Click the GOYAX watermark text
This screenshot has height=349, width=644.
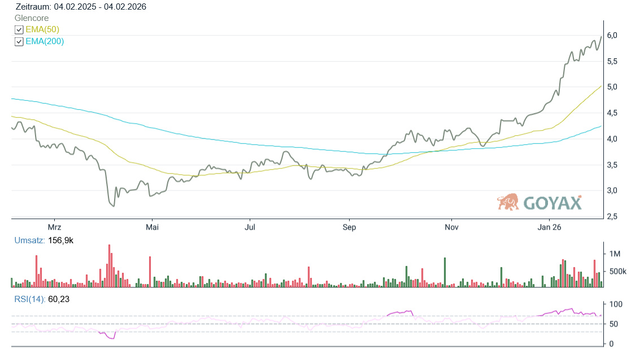pyautogui.click(x=552, y=203)
